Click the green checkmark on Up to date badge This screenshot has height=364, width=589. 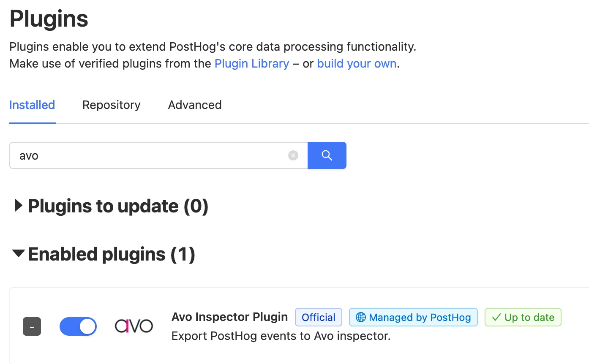[x=497, y=317]
